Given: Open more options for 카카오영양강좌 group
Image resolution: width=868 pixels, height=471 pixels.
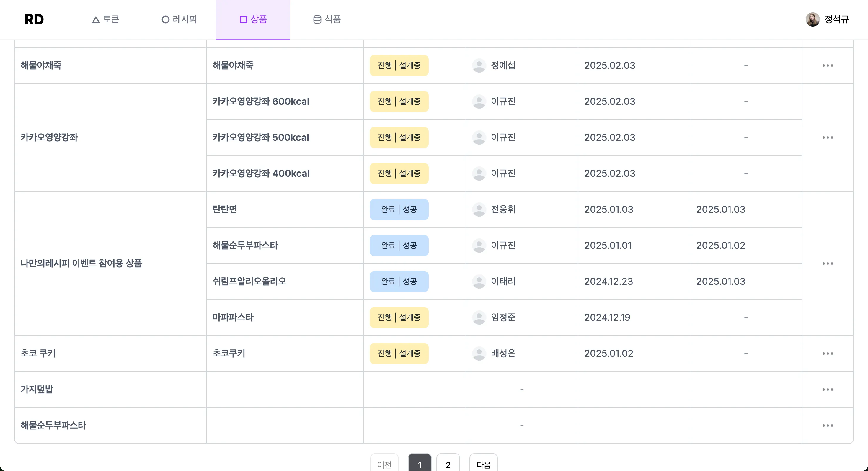Looking at the screenshot, I should click(x=828, y=138).
